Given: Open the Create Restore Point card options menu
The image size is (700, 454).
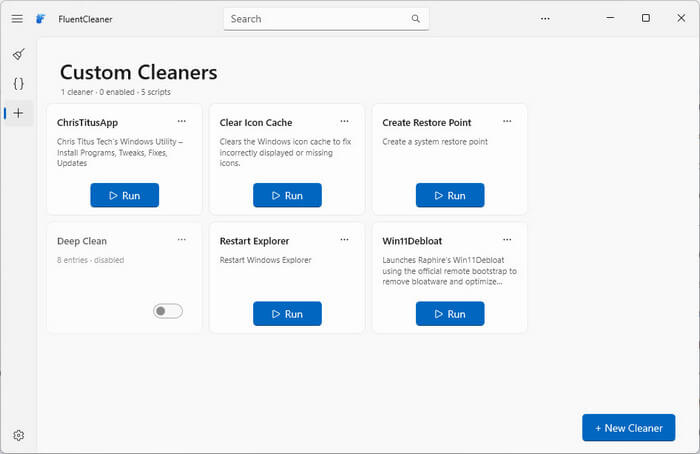Looking at the screenshot, I should click(507, 121).
